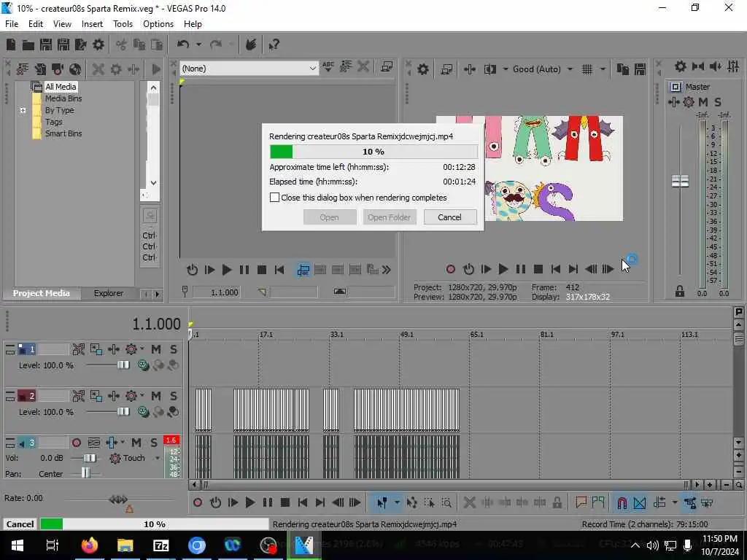Viewport: 747px width, 560px height.
Task: Save snapshot to file icon in preview
Action: coord(640,69)
